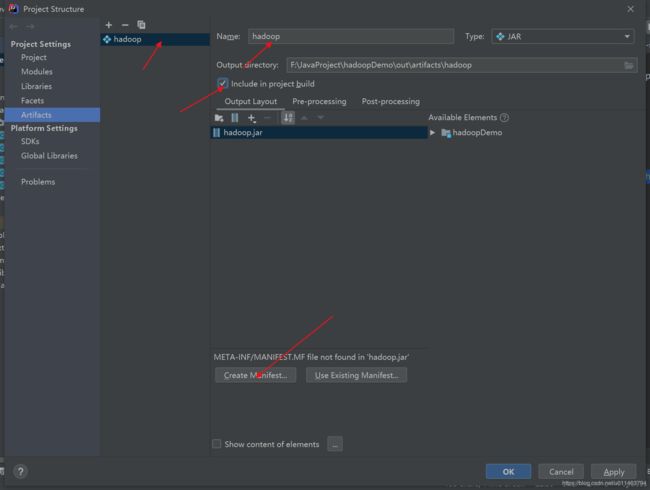Navigate forward with right arrow icon

click(x=30, y=27)
